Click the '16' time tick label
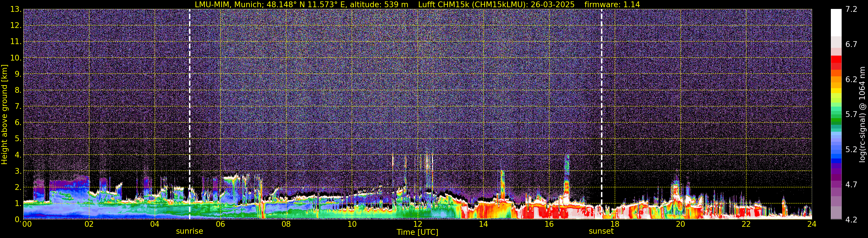 click(549, 224)
